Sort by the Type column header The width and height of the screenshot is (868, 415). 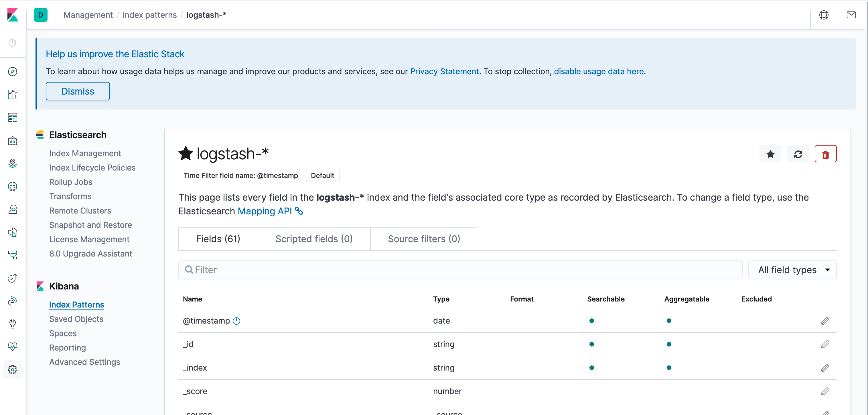[441, 299]
